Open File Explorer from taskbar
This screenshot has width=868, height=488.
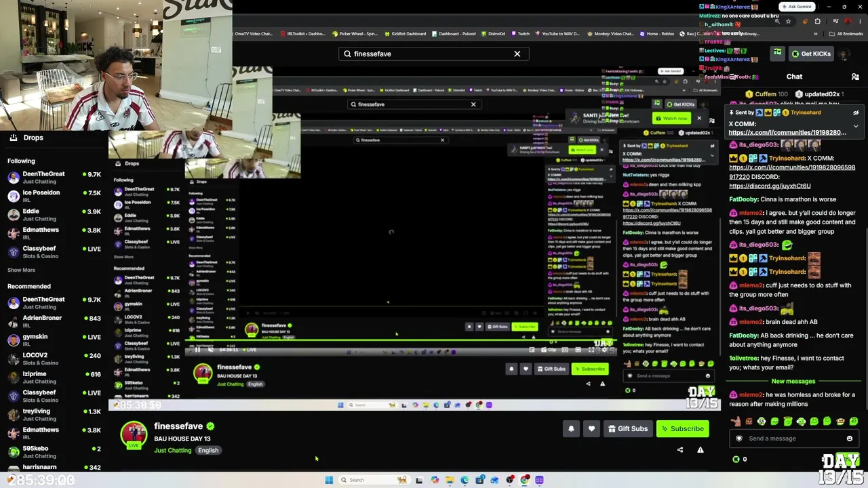(450, 480)
